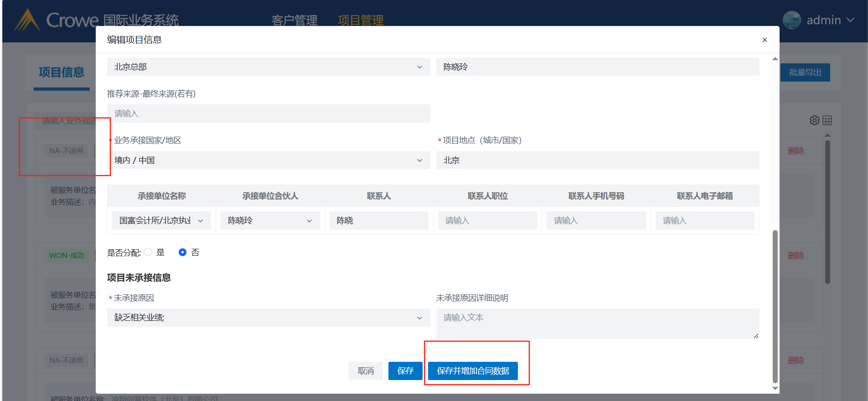Click background list scrollbar thumb
The width and height of the screenshot is (868, 401).
pos(827,212)
